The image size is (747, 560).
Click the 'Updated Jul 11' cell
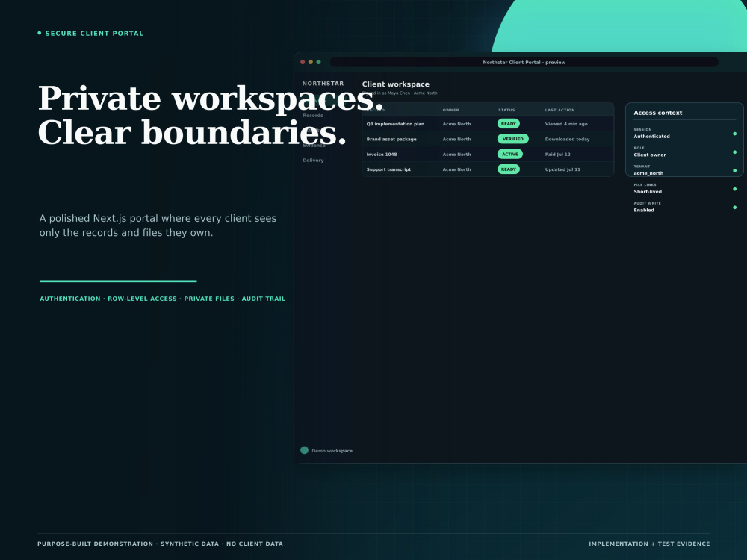[x=562, y=169]
